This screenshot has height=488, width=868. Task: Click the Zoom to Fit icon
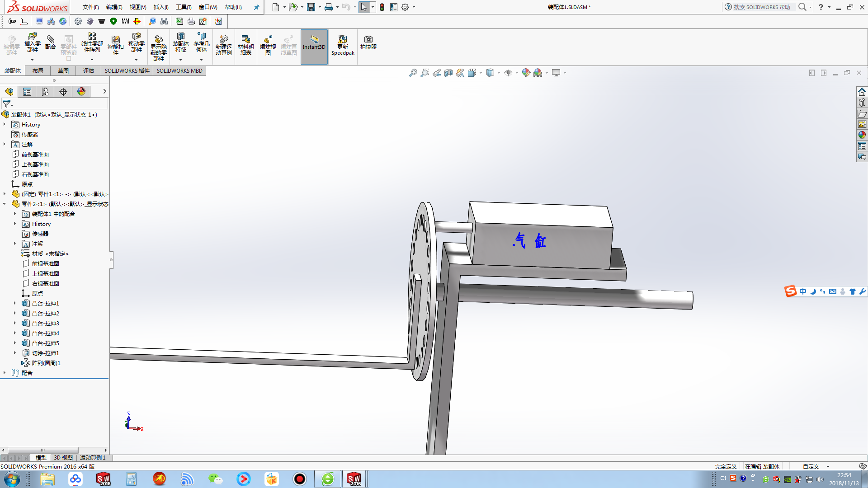pyautogui.click(x=413, y=73)
